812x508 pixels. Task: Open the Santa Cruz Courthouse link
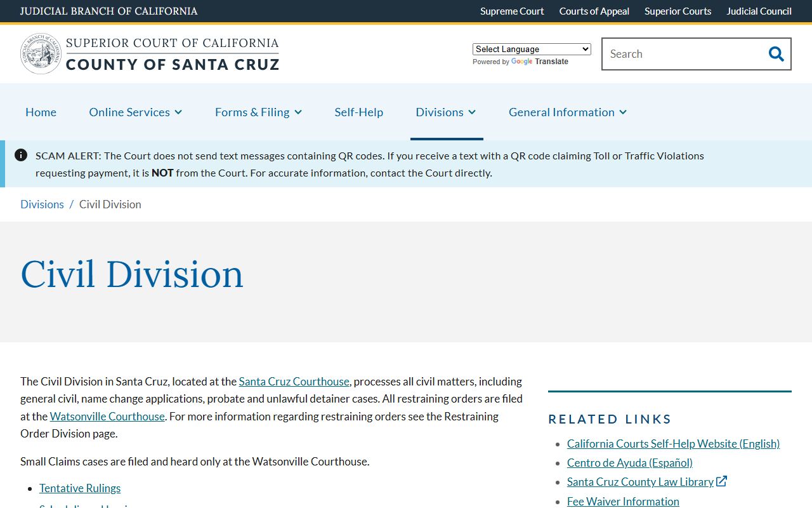pos(294,381)
